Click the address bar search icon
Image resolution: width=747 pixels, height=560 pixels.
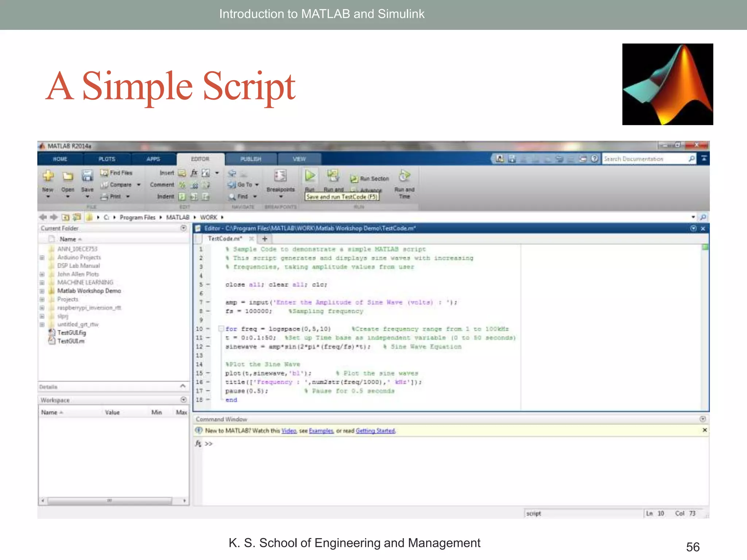click(x=703, y=217)
